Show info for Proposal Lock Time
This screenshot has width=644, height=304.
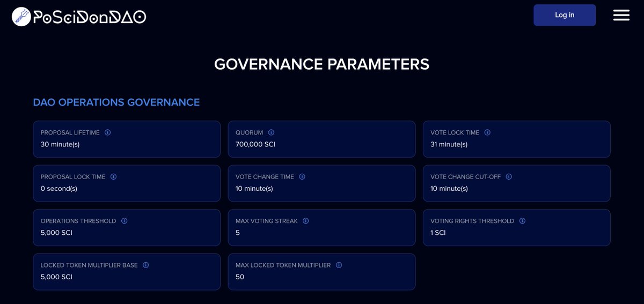click(113, 176)
